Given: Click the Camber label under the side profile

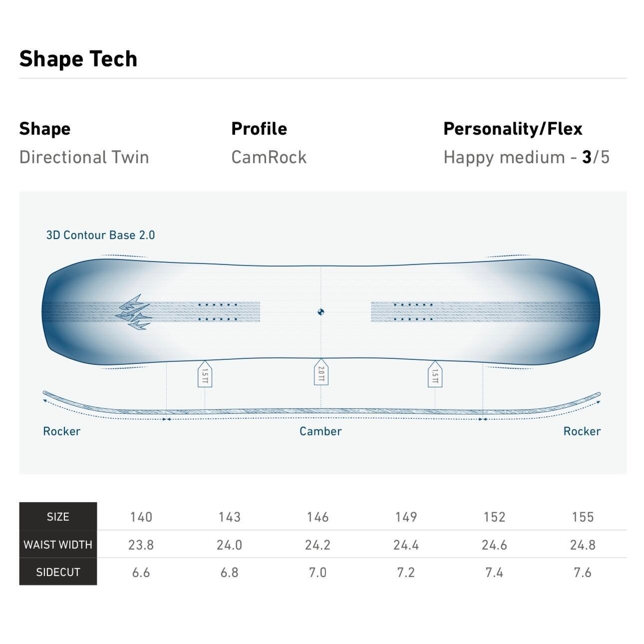Looking at the screenshot, I should coord(321,431).
